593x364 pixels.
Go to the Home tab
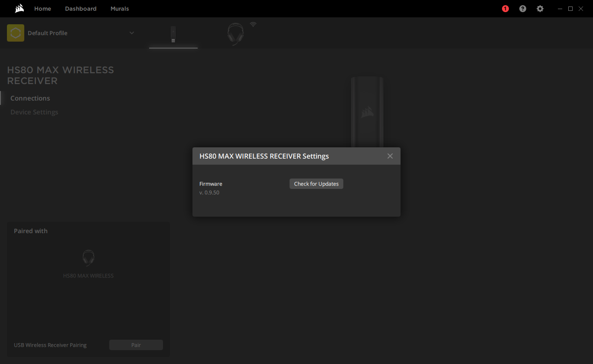coord(42,9)
